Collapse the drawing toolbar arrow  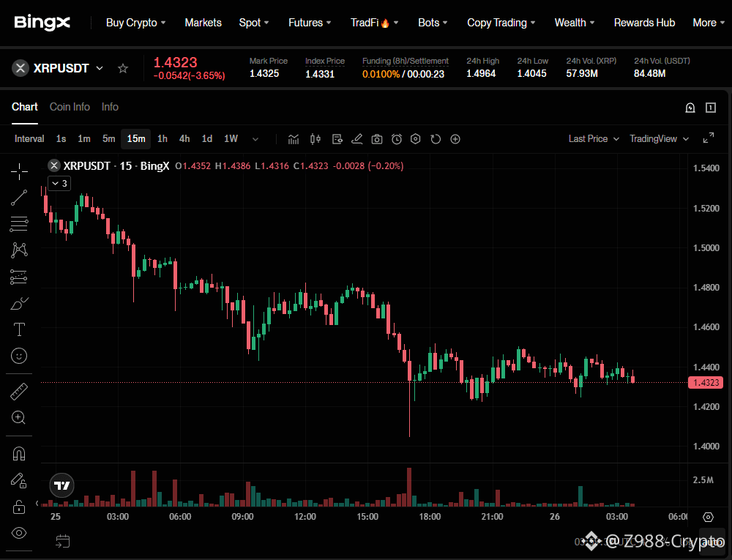pos(37,503)
